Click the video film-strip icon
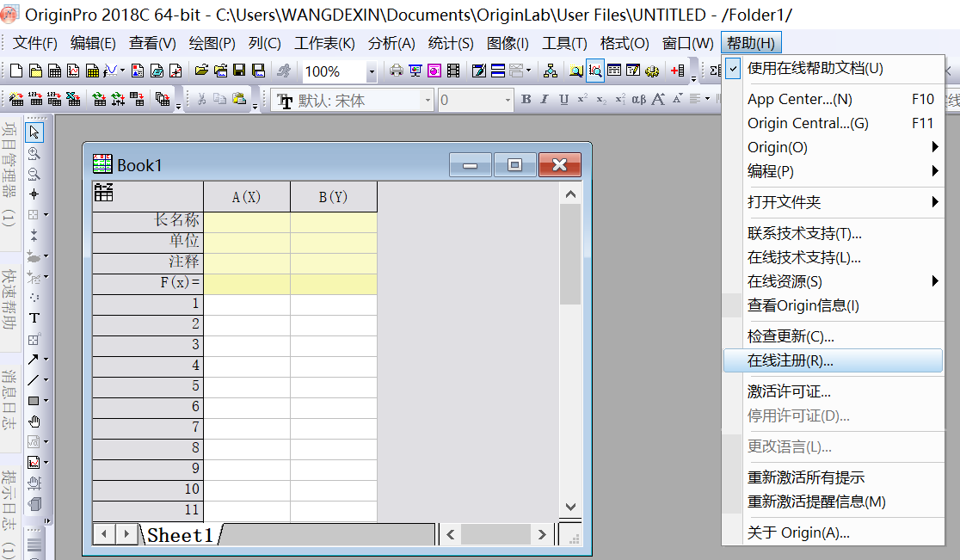The image size is (960, 560). point(453,71)
